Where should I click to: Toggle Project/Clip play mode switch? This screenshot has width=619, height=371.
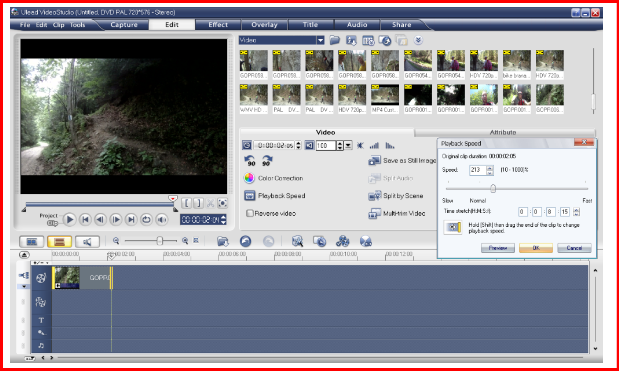click(52, 223)
